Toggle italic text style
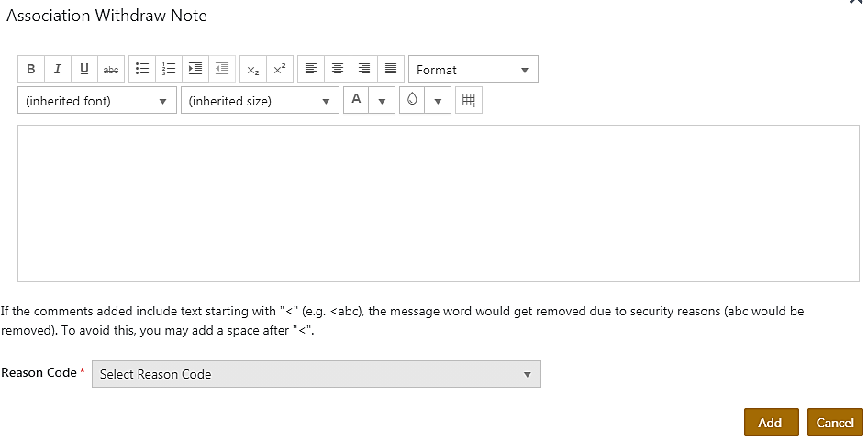868x441 pixels. [58, 70]
